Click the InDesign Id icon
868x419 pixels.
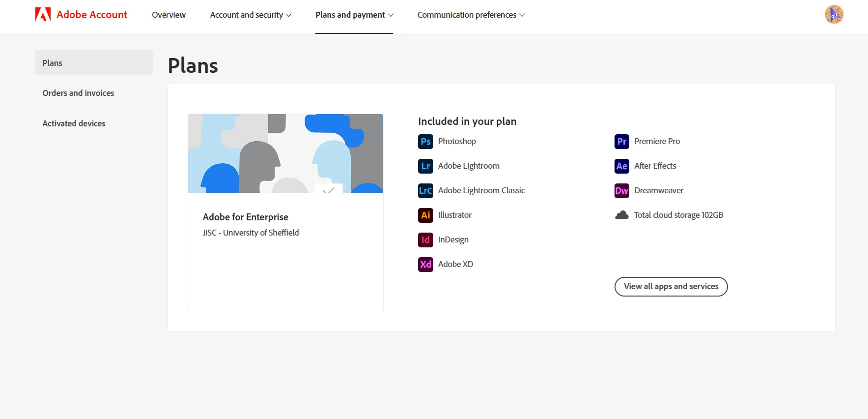[x=425, y=240]
